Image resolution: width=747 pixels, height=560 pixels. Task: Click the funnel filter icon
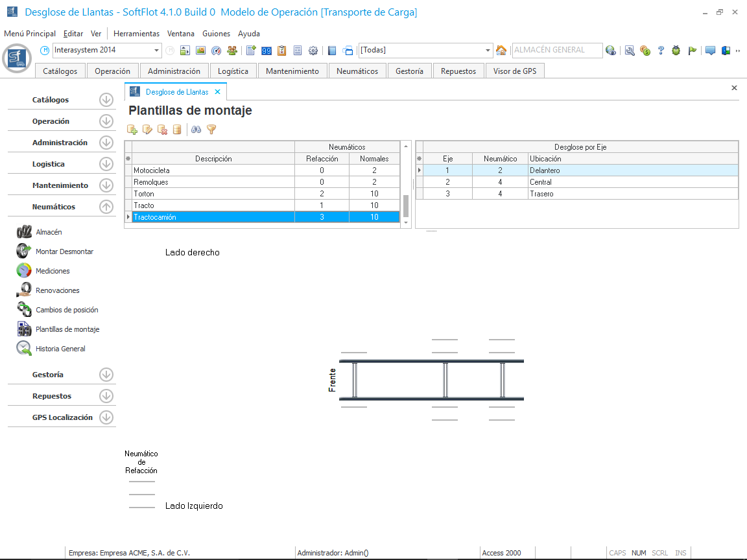(x=211, y=130)
